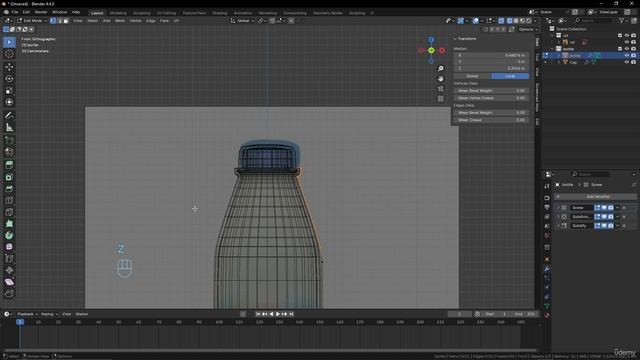
Task: Open the Playback dropdown in timeline
Action: tap(27, 314)
